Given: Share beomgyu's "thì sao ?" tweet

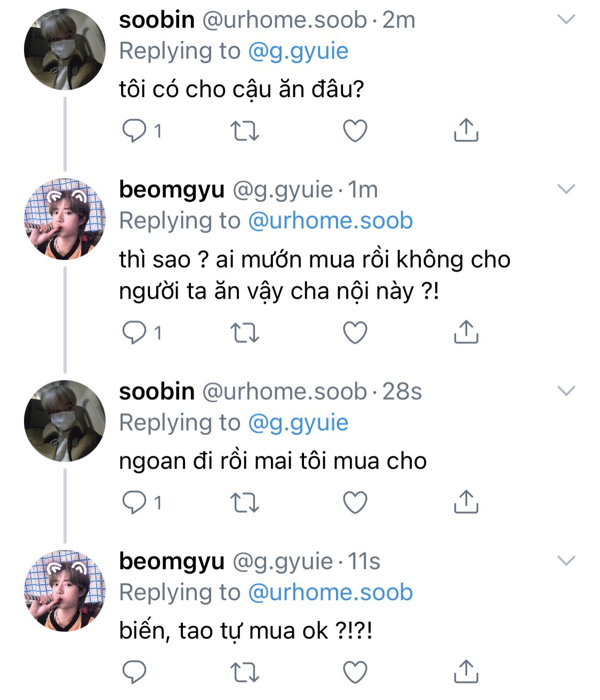Looking at the screenshot, I should point(466,332).
